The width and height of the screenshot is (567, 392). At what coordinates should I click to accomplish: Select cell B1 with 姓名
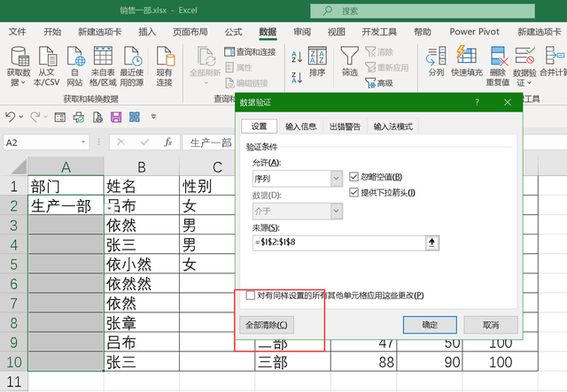tap(142, 186)
